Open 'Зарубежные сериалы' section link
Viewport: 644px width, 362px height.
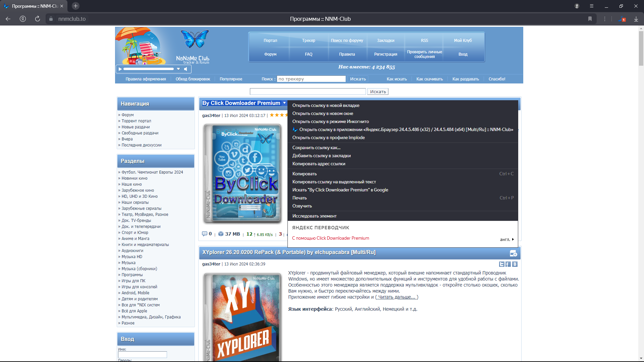pyautogui.click(x=141, y=208)
